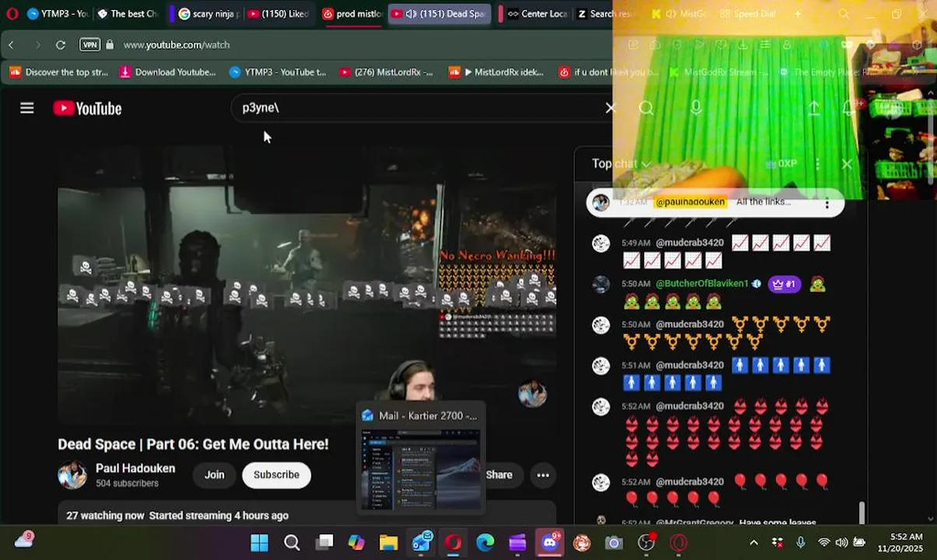Open Task View on taskbar
The width and height of the screenshot is (937, 560).
click(325, 542)
